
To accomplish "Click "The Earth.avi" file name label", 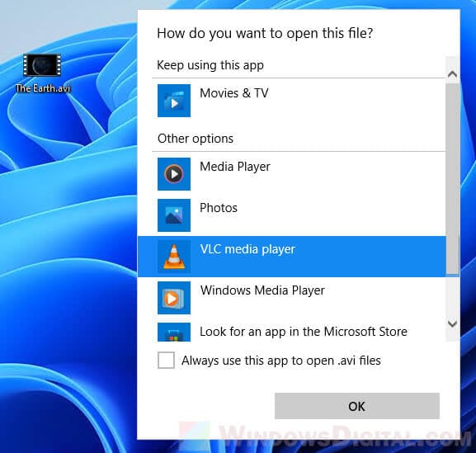I will pyautogui.click(x=43, y=88).
